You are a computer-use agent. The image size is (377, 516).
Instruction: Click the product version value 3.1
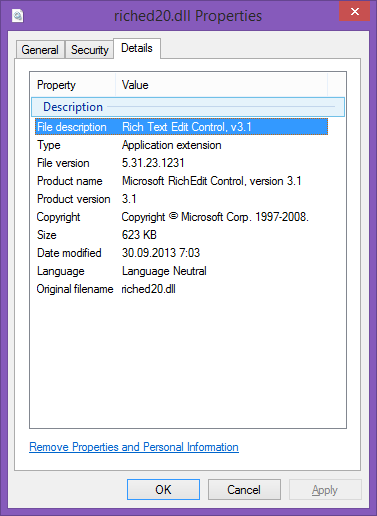click(129, 199)
